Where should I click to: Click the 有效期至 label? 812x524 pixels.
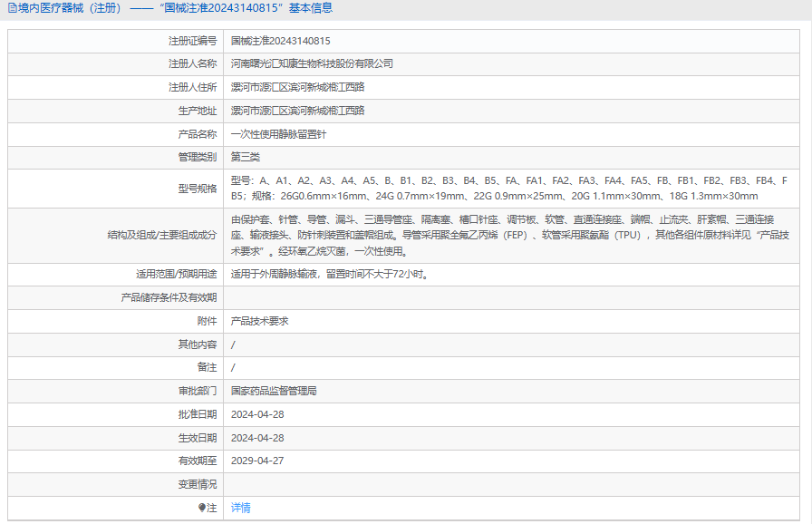(198, 461)
